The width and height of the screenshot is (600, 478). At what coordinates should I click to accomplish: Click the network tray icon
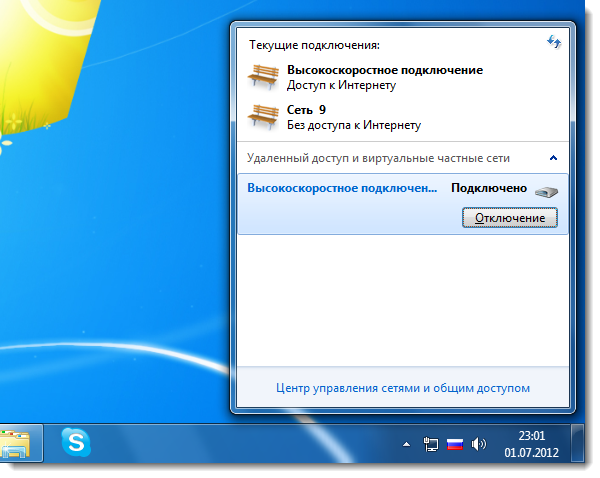(431, 445)
